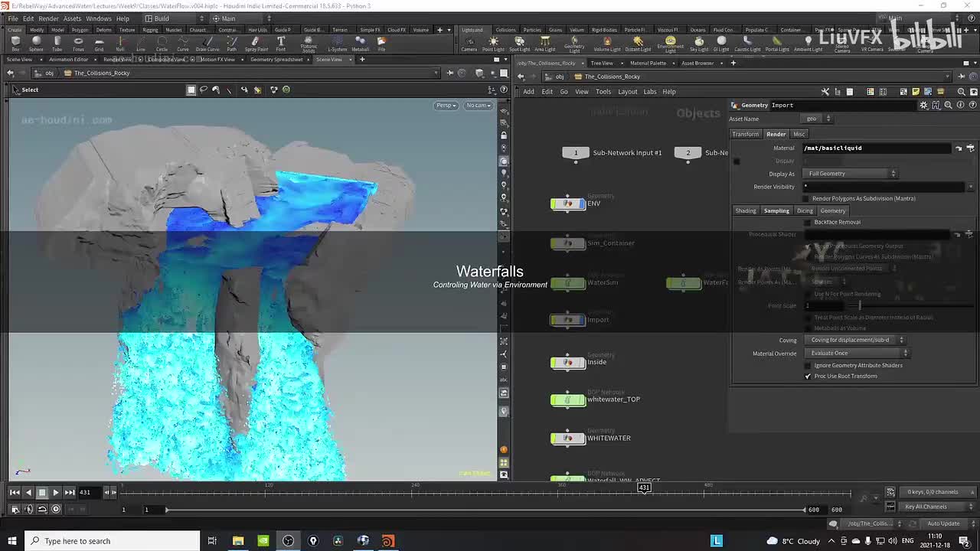
Task: Open the Shading sub-tab
Action: tap(746, 211)
